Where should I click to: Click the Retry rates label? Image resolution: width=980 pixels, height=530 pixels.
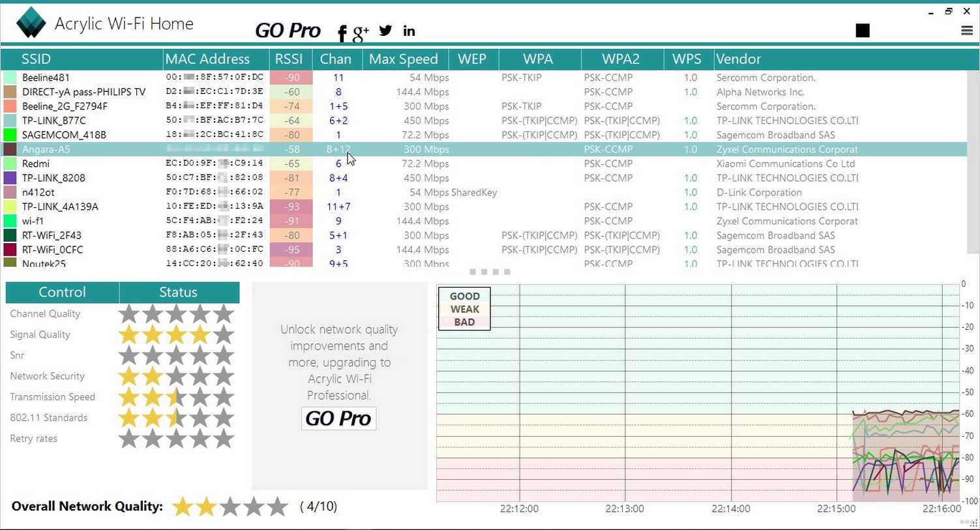tap(33, 439)
